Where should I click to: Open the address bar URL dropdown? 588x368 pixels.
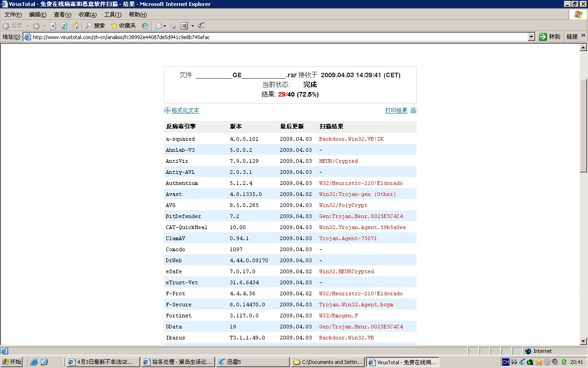(x=531, y=37)
